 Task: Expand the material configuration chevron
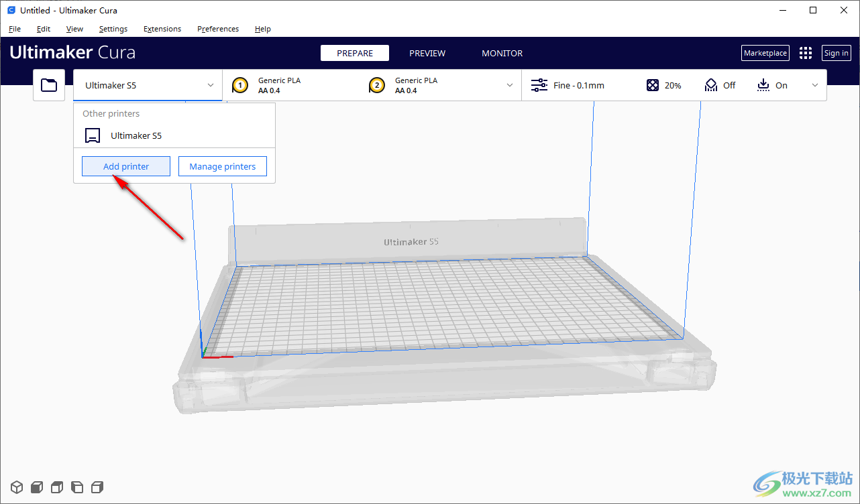coord(510,85)
